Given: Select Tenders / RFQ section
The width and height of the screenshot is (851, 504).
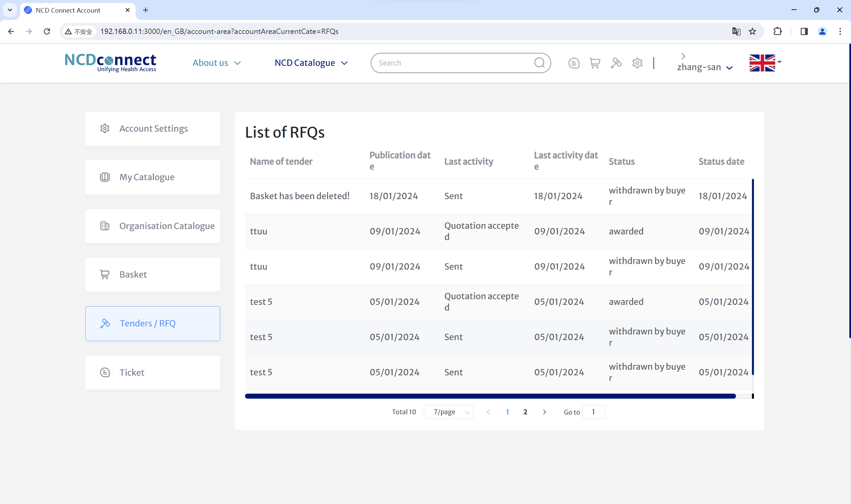Looking at the screenshot, I should 153,324.
